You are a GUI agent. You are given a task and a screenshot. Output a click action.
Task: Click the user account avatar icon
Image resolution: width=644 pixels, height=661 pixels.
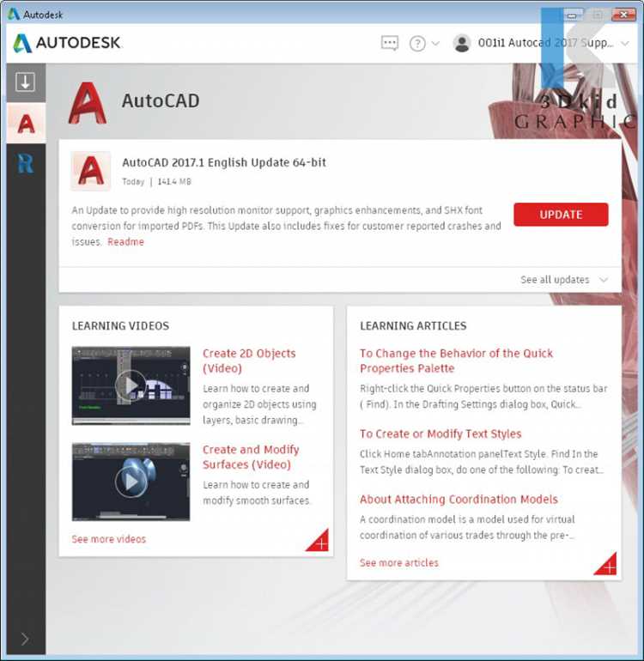462,43
